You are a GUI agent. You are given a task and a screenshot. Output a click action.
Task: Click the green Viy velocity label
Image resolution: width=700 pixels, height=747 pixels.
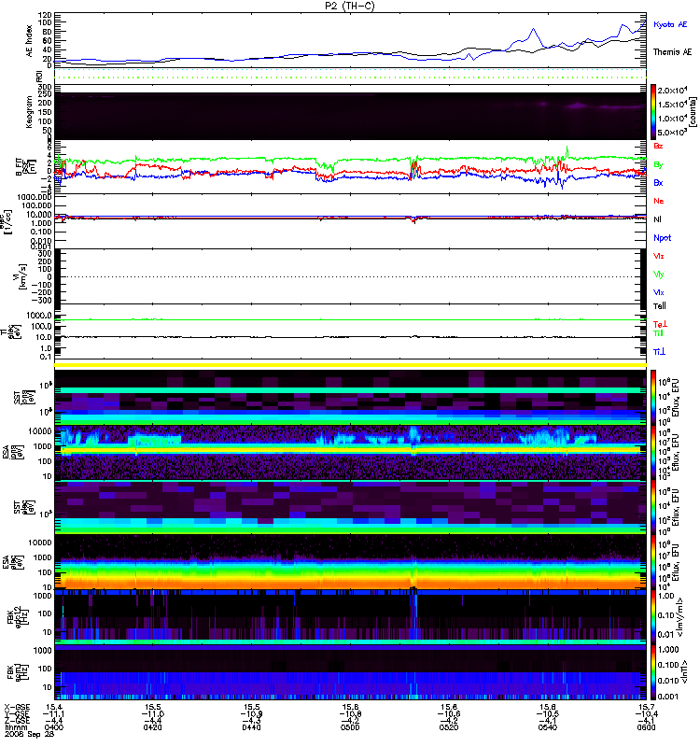[x=659, y=275]
